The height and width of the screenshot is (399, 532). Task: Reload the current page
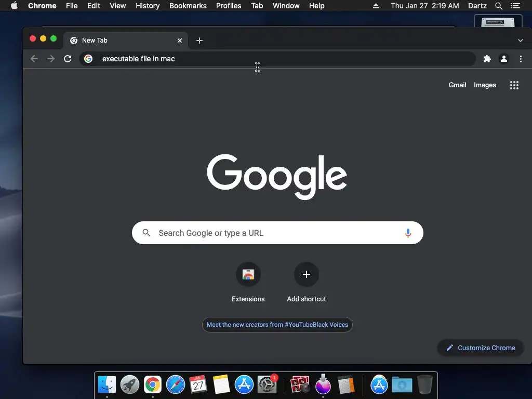(68, 59)
